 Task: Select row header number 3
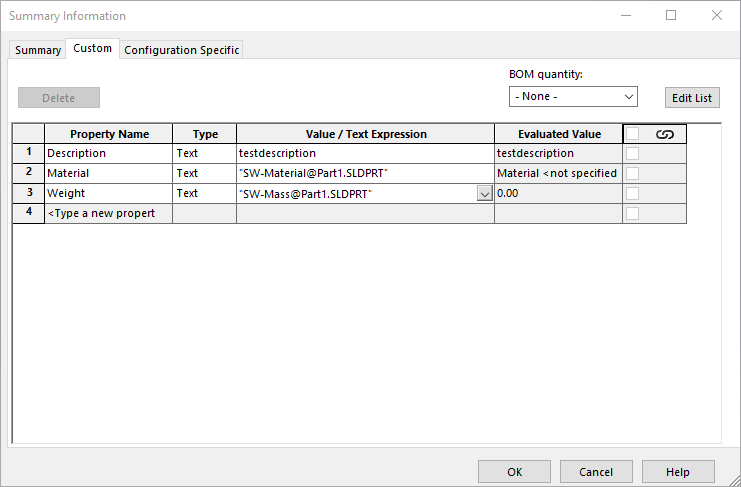click(x=29, y=194)
